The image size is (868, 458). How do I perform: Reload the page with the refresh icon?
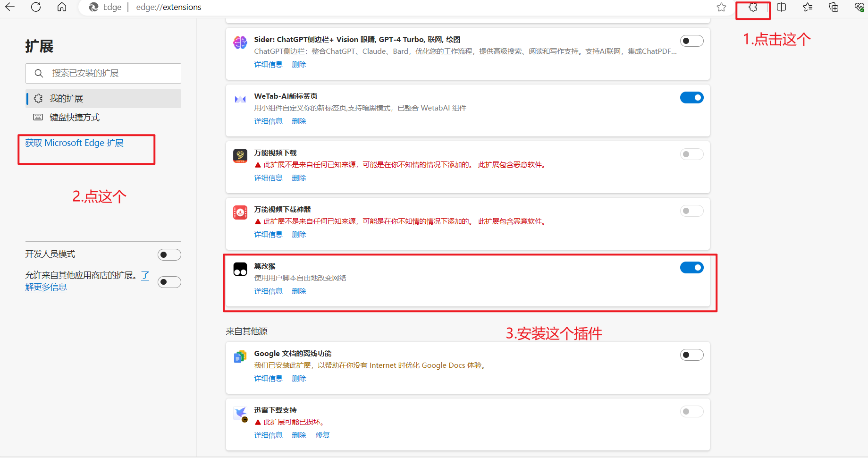pyautogui.click(x=36, y=7)
